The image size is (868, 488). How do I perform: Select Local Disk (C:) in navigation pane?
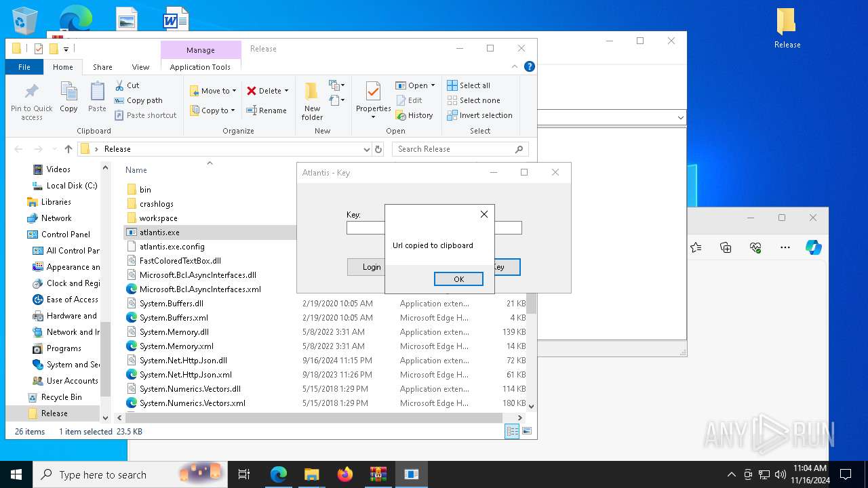tap(72, 186)
